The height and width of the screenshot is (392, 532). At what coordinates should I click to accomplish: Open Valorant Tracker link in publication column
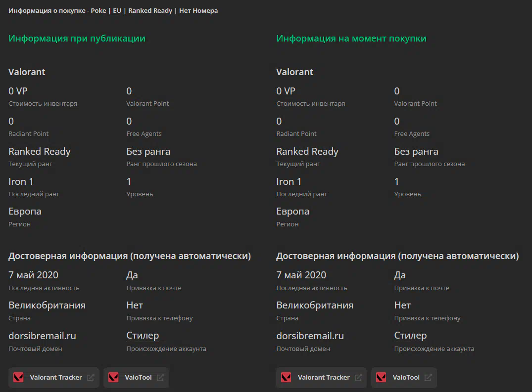(53, 378)
